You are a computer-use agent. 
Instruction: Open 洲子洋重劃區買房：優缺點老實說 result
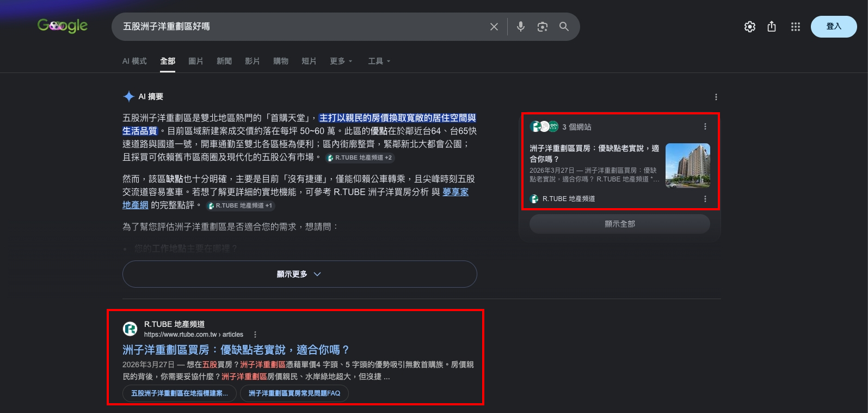point(236,350)
